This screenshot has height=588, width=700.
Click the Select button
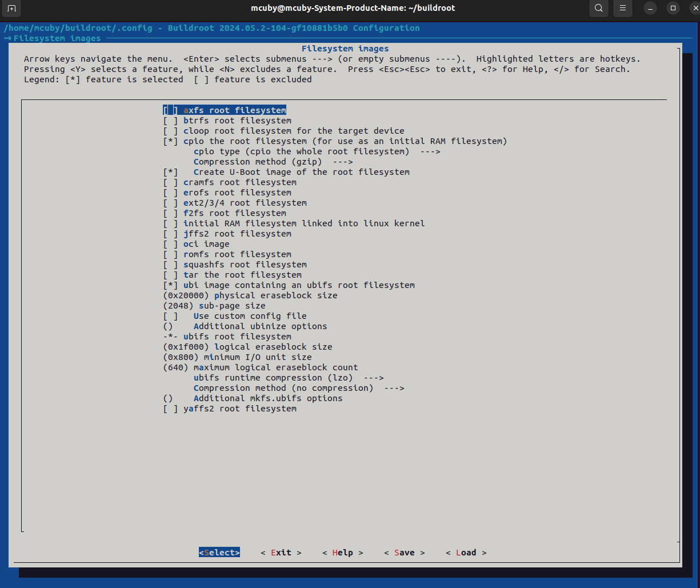219,553
